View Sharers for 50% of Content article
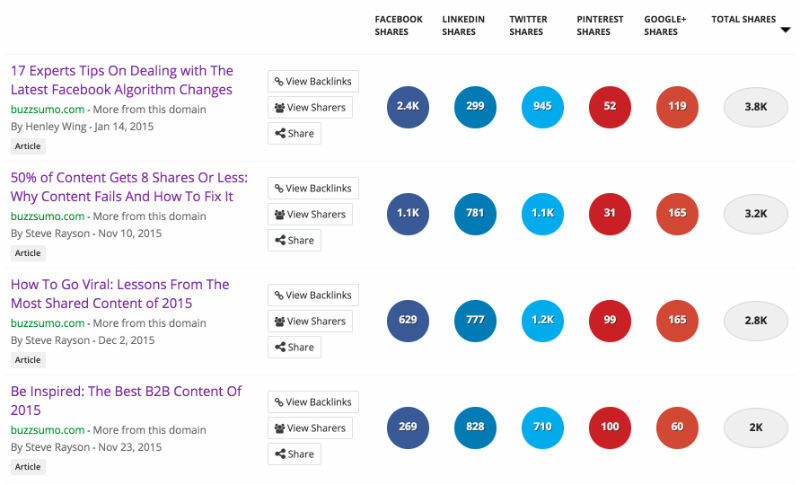 coord(310,214)
